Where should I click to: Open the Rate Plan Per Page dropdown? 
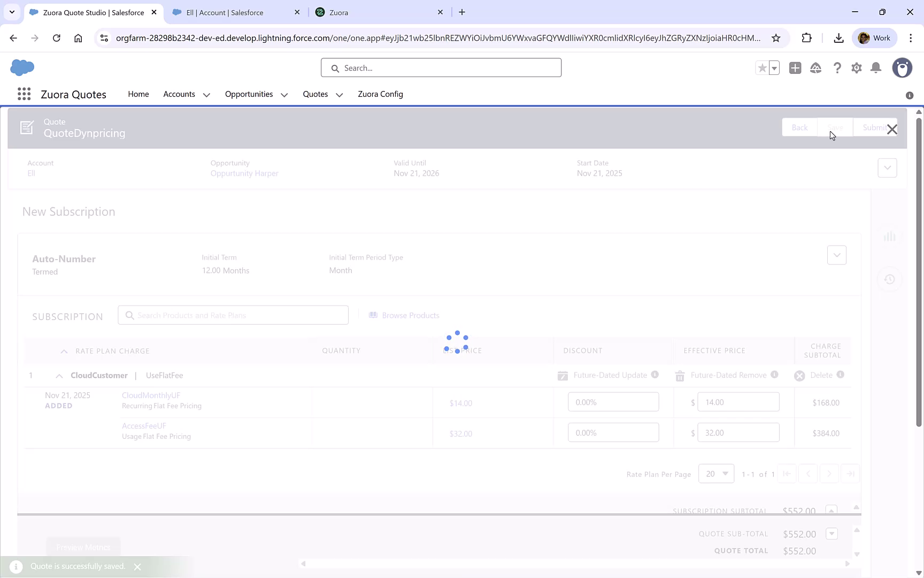[x=716, y=474]
